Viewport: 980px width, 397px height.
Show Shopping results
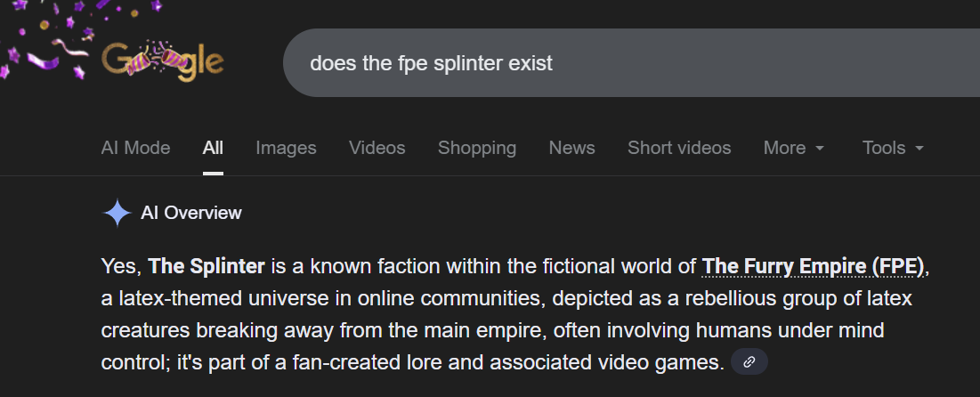(476, 148)
